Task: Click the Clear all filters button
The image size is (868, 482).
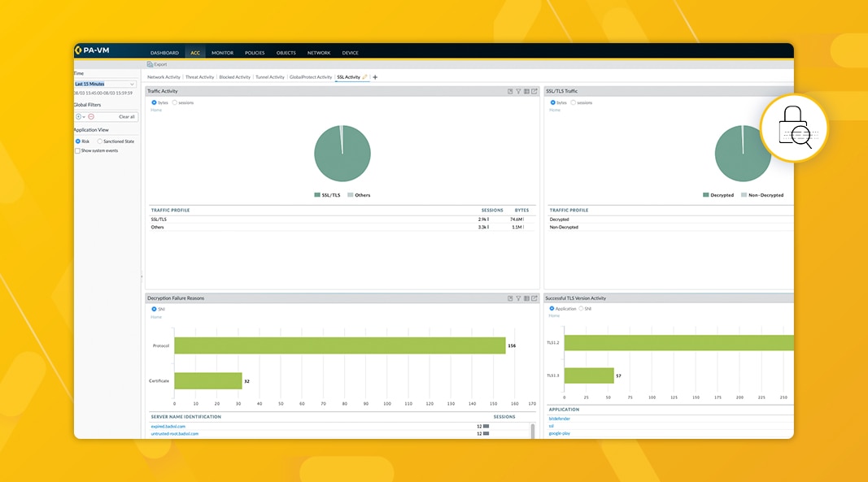Action: (x=126, y=116)
